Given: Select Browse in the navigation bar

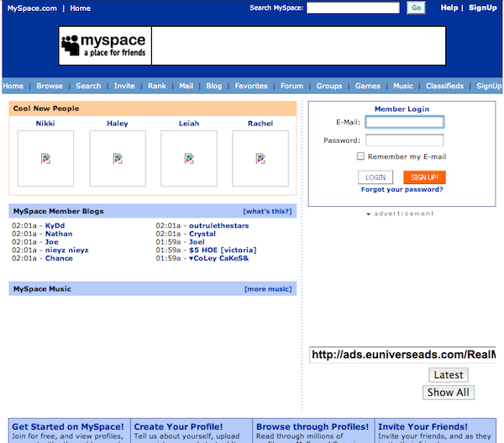Looking at the screenshot, I should tap(50, 86).
